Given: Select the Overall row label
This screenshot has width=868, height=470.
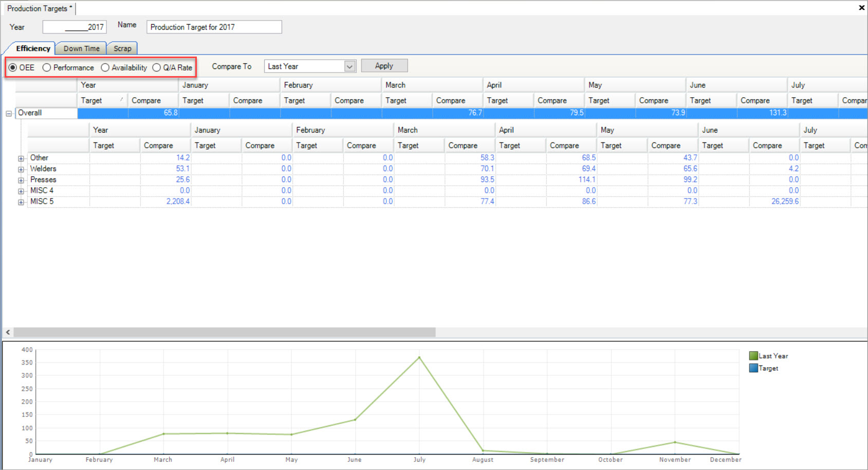Looking at the screenshot, I should tap(30, 113).
